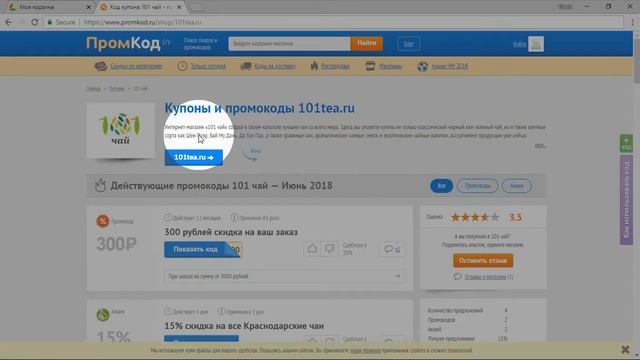Click Показать код for the 300 рублей offer
Image resolution: width=640 pixels, height=360 pixels.
(x=202, y=249)
